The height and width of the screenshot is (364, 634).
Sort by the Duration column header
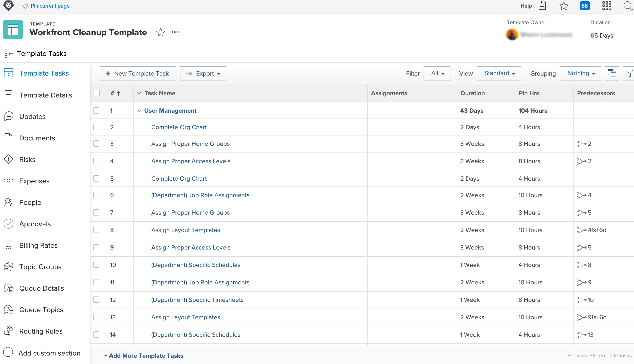473,93
